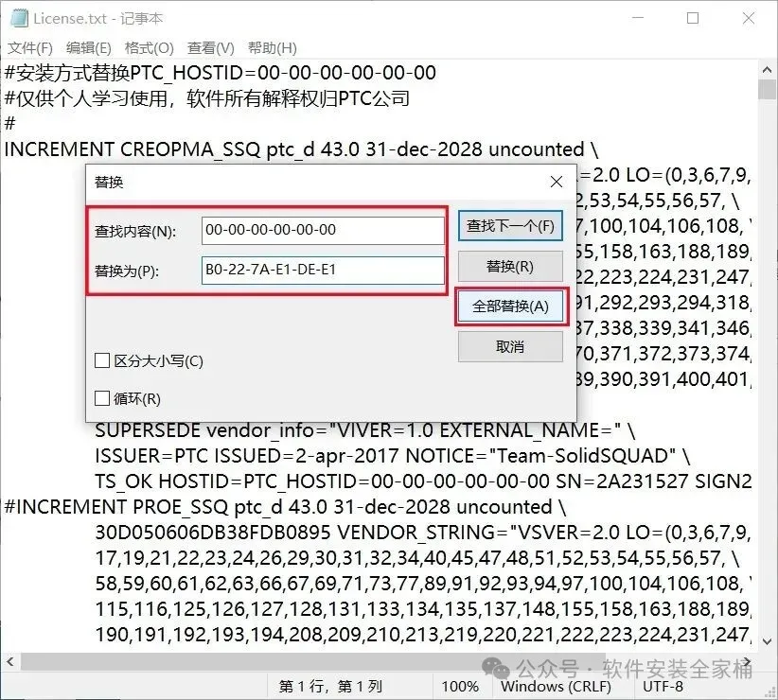Open the 格式(O) menu

click(x=149, y=48)
